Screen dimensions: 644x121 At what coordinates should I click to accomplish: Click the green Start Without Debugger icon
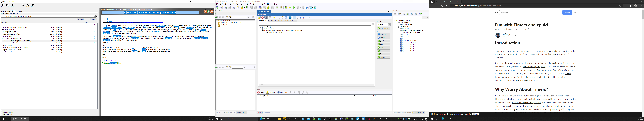pos(294,8)
